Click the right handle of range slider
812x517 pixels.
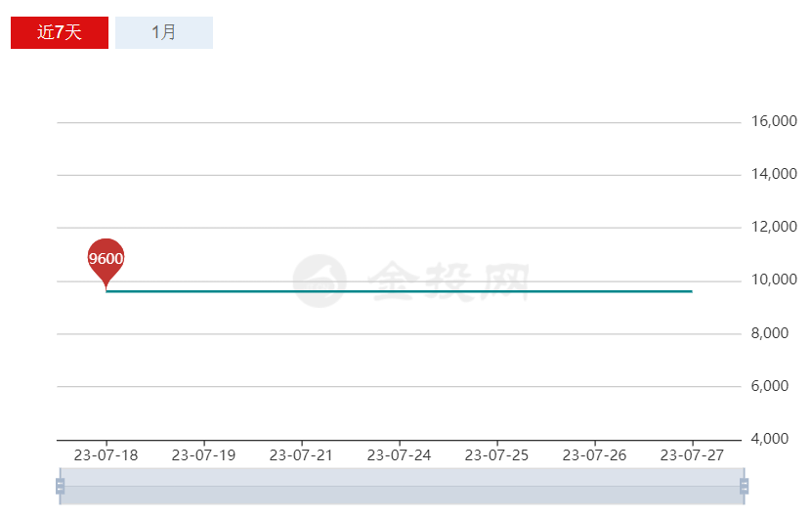pyautogui.click(x=744, y=486)
